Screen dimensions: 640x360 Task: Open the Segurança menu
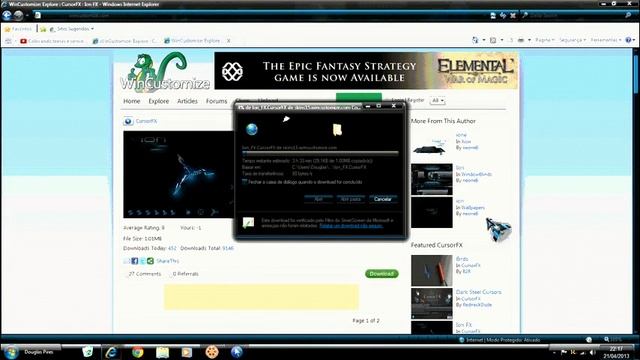coord(572,40)
